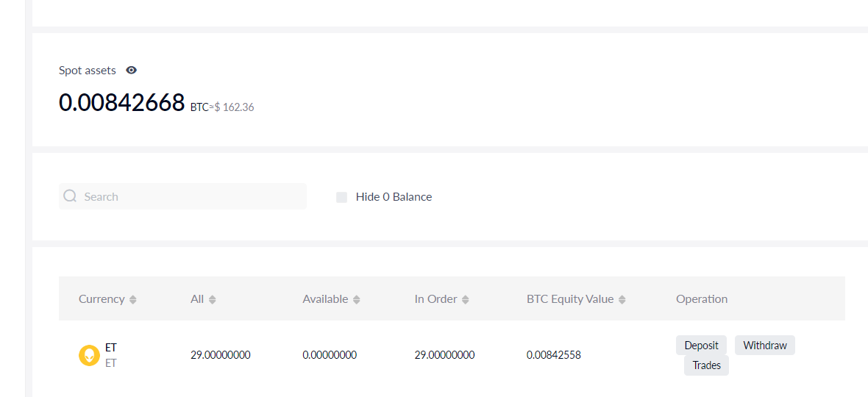Click the magnifier icon in the search box
The height and width of the screenshot is (397, 868).
71,196
